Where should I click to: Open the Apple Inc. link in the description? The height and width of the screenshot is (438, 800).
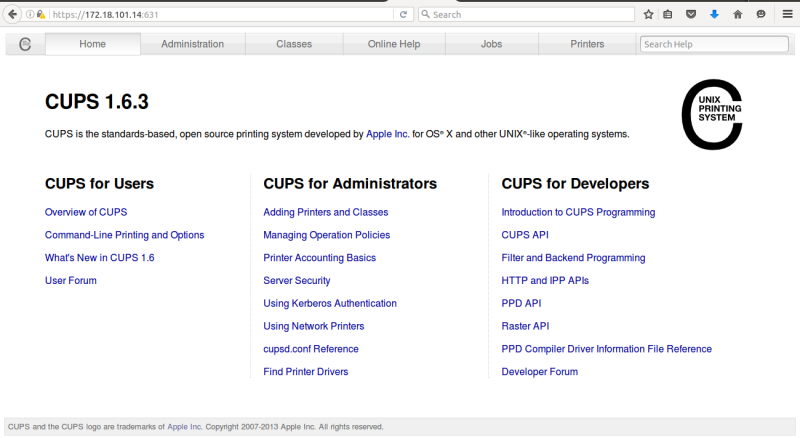point(388,134)
